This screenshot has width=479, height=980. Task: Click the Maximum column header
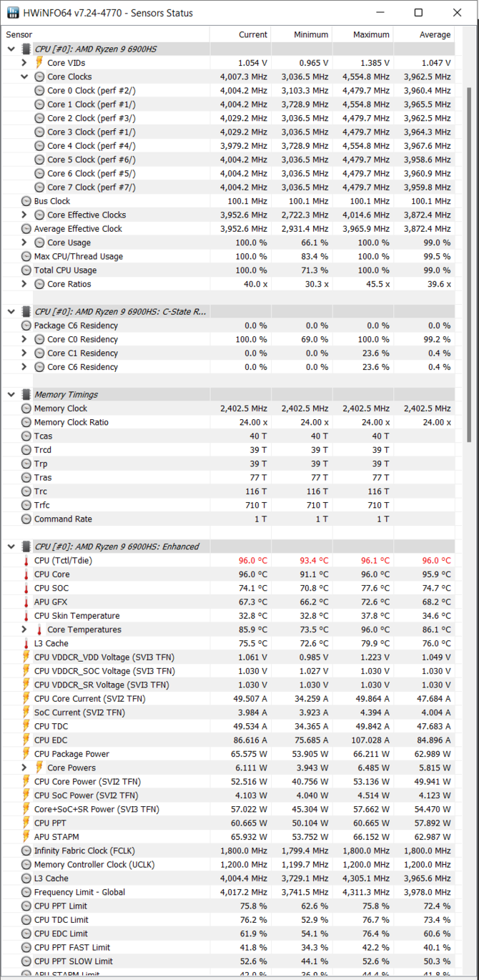pyautogui.click(x=363, y=34)
